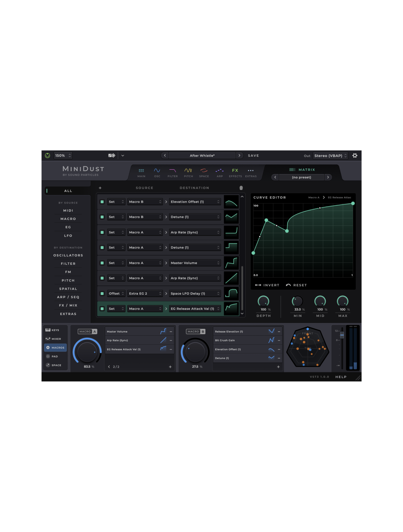The height and width of the screenshot is (532, 403).
Task: Open the Macro B source selector
Action: tap(145, 202)
